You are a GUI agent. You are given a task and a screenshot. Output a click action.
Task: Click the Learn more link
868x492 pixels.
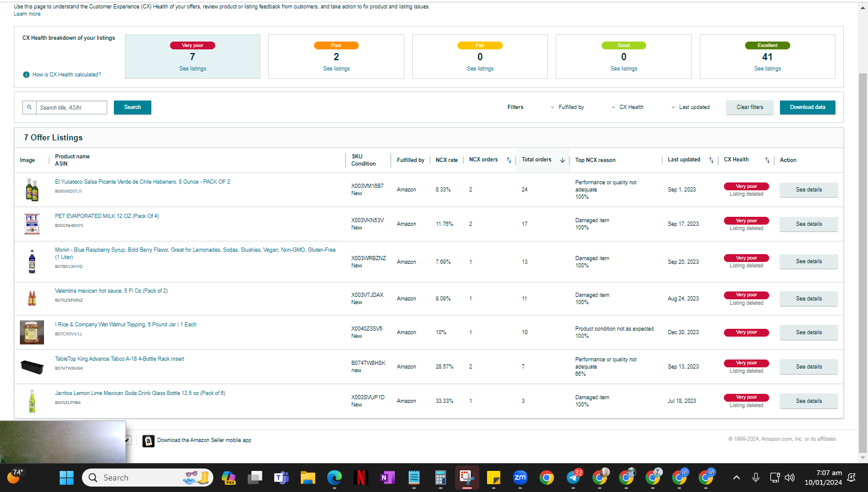[x=27, y=14]
